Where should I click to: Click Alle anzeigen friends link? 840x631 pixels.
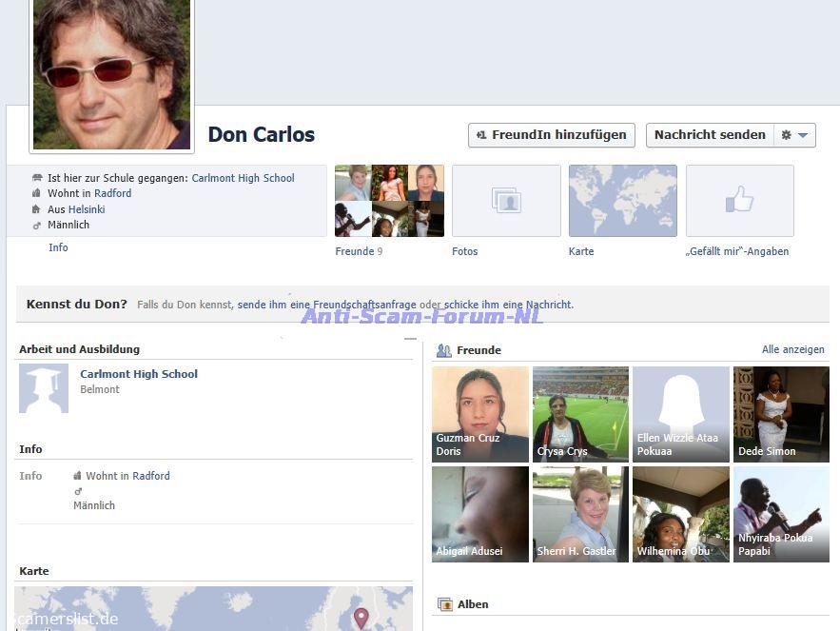[792, 350]
